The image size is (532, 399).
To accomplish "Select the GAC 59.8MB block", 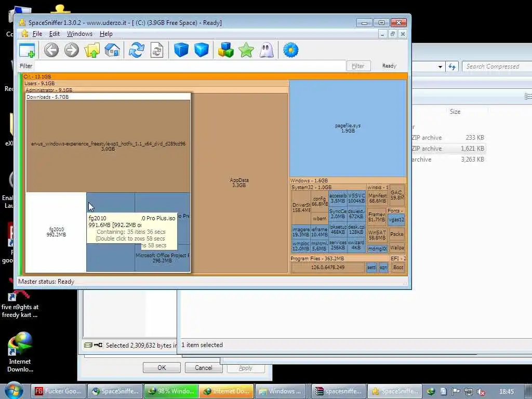I will click(397, 195).
